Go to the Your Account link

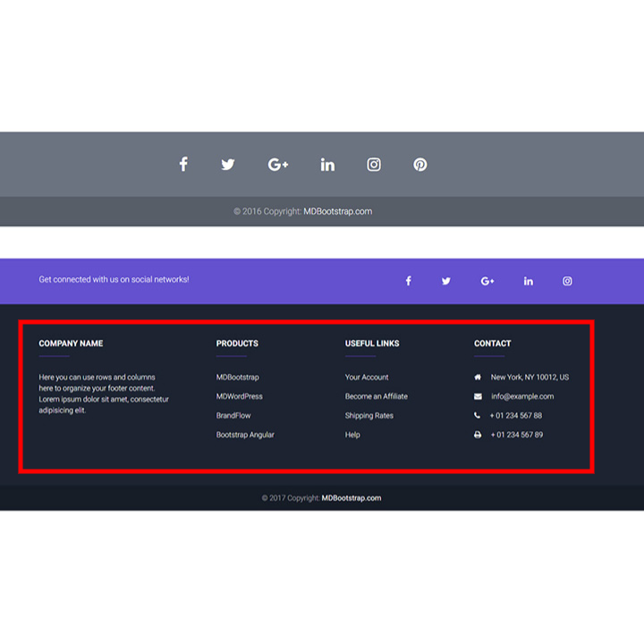point(367,377)
